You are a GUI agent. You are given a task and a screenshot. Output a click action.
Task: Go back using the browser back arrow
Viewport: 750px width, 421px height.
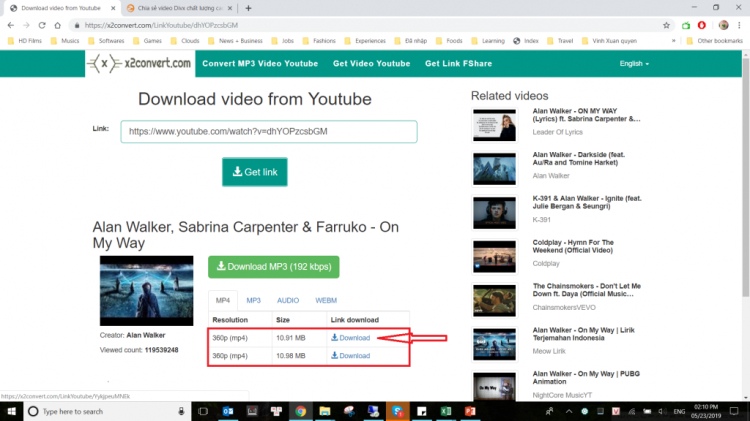(11, 25)
